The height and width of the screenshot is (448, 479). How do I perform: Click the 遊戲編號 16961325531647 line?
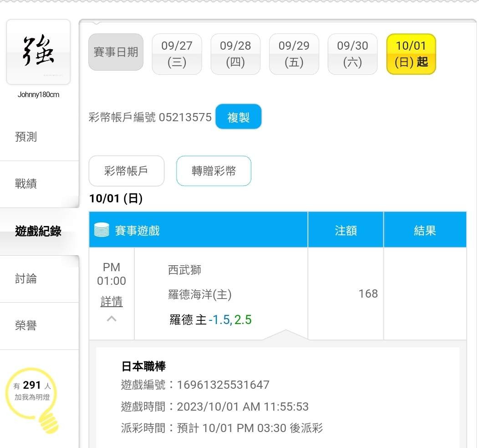[x=195, y=385]
